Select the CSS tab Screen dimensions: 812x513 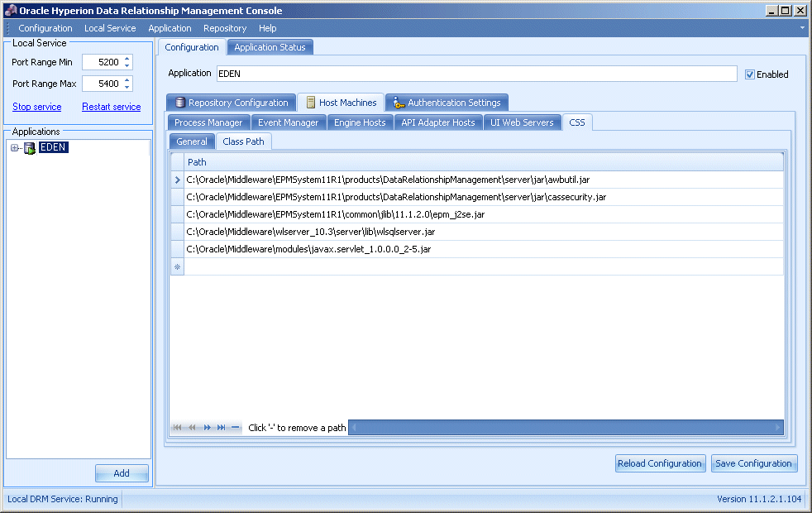[577, 122]
